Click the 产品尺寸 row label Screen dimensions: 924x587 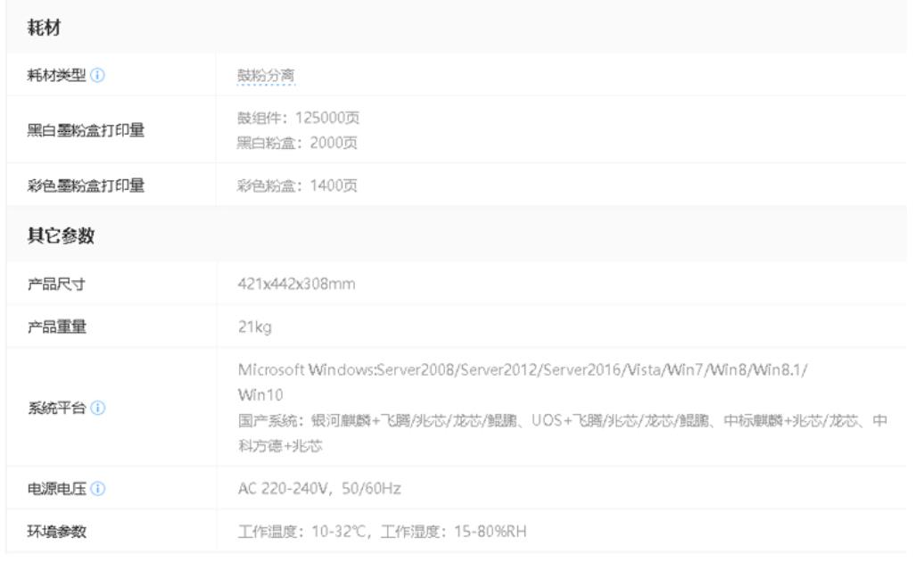pyautogui.click(x=57, y=284)
